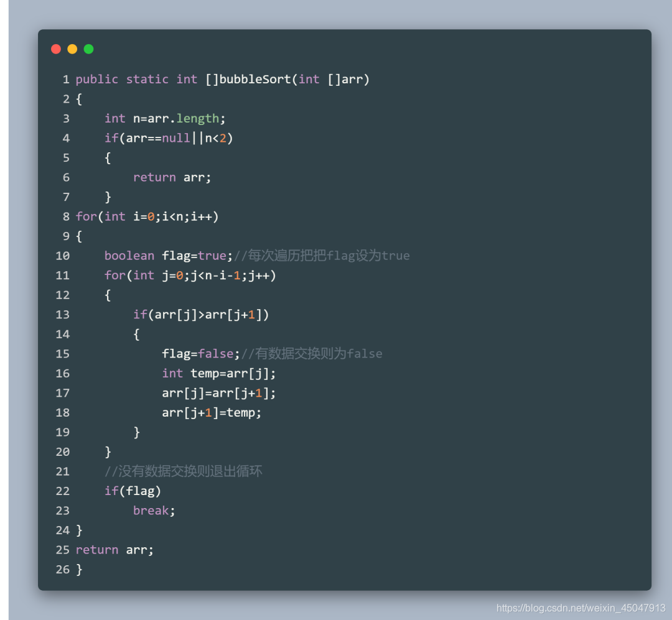Click the comment "//没有数据交换则退出循环"
The height and width of the screenshot is (620, 672).
click(184, 472)
